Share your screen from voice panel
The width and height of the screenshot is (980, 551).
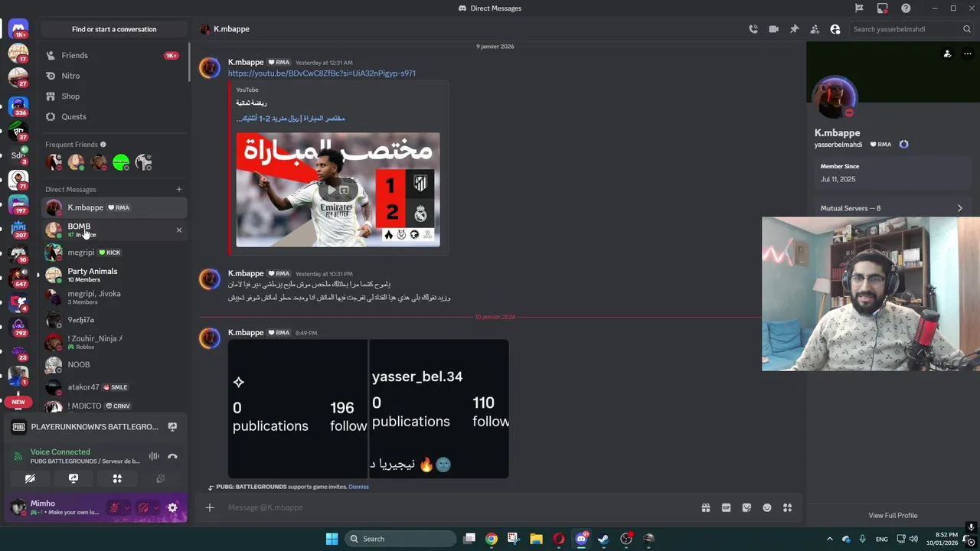73,478
